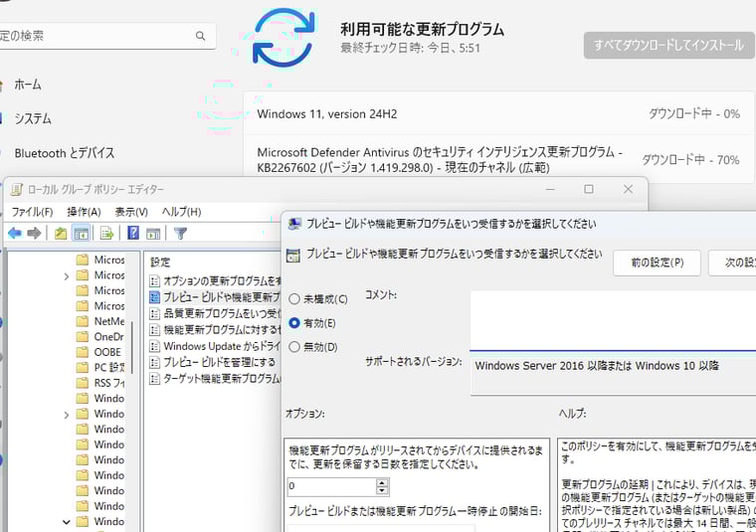The image size is (756, 532).
Task: Click the export list toolbar icon
Action: (x=106, y=234)
